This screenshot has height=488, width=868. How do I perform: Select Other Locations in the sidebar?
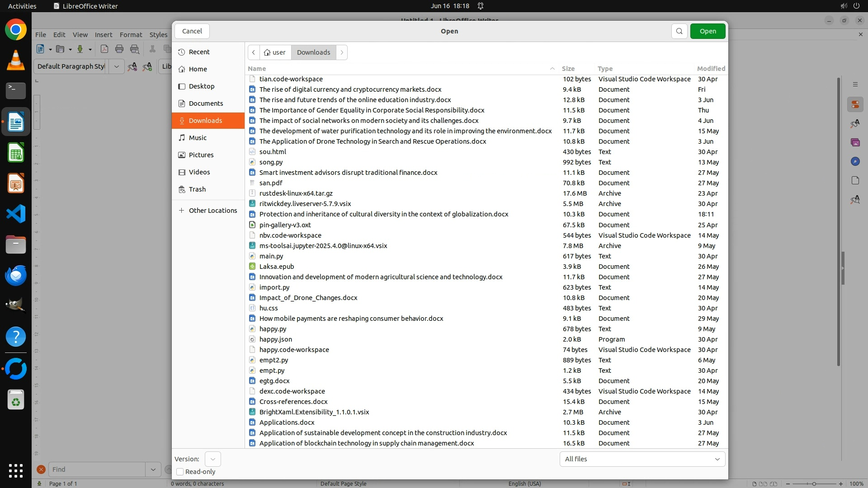pos(212,211)
